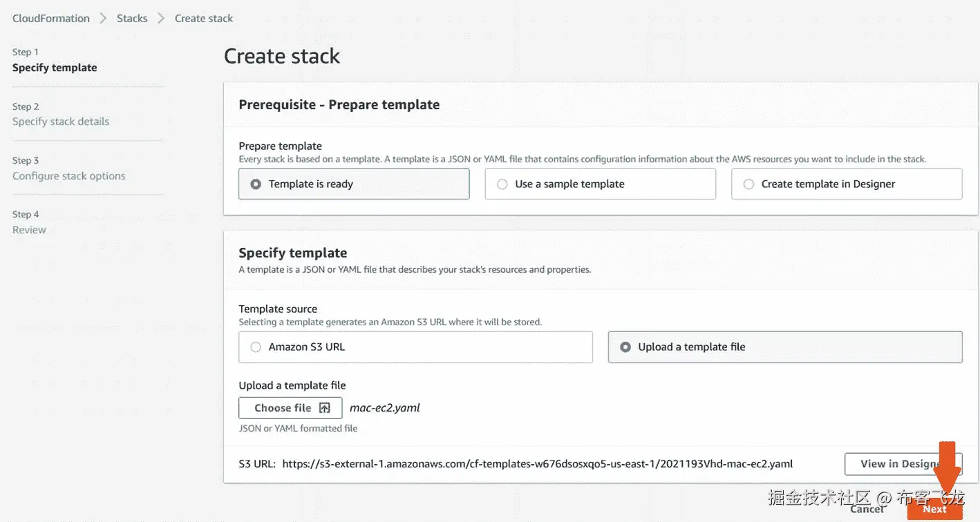The height and width of the screenshot is (522, 980).
Task: Click the S3 URL text of uploaded template
Action: (537, 464)
